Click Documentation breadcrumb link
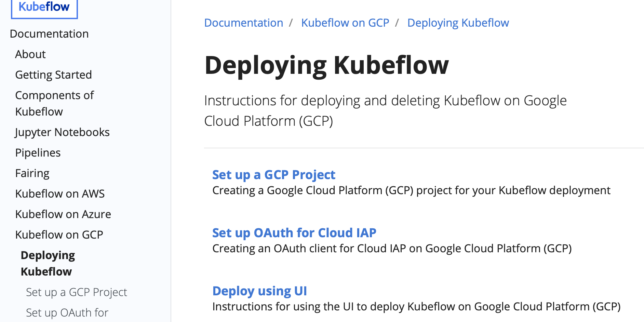This screenshot has width=644, height=322. 244,23
